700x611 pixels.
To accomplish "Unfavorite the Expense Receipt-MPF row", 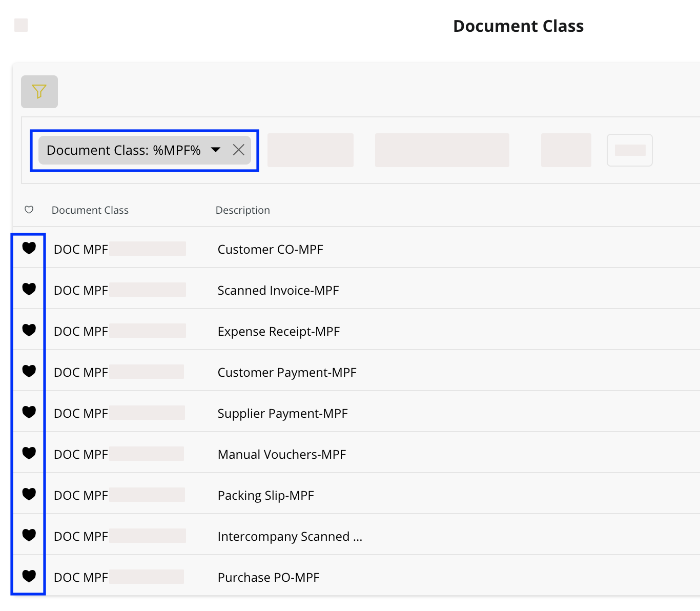I will pos(29,331).
